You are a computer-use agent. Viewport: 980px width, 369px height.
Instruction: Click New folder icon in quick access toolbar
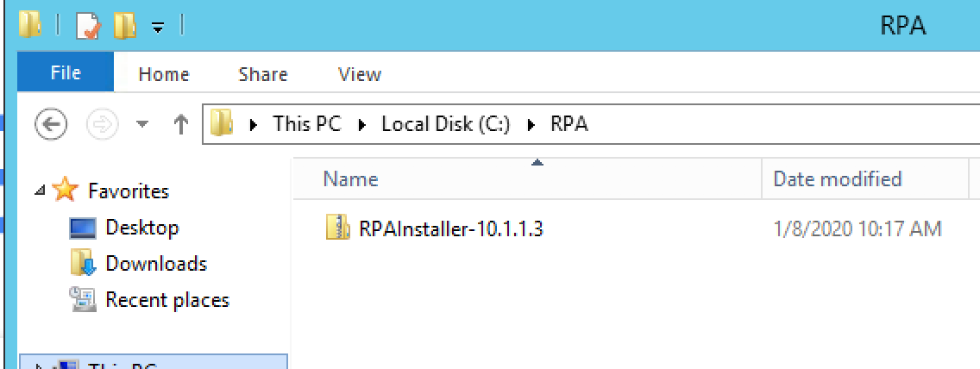click(125, 26)
